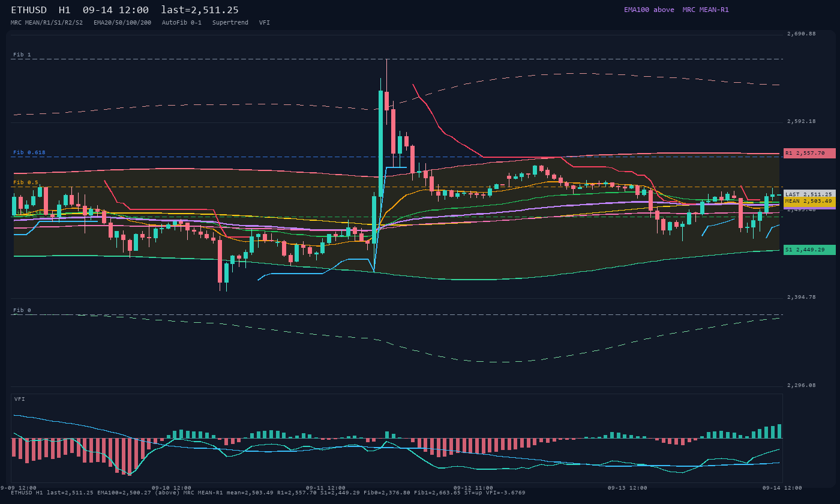Screen dimensions: 840x504
Task: Click the VFI panel title
Action: [x=20, y=399]
